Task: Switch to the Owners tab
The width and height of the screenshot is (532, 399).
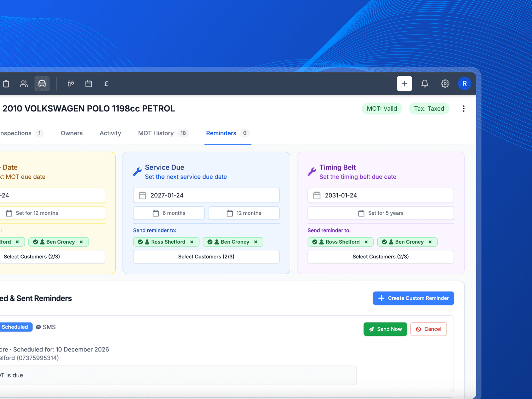Action: click(x=71, y=133)
